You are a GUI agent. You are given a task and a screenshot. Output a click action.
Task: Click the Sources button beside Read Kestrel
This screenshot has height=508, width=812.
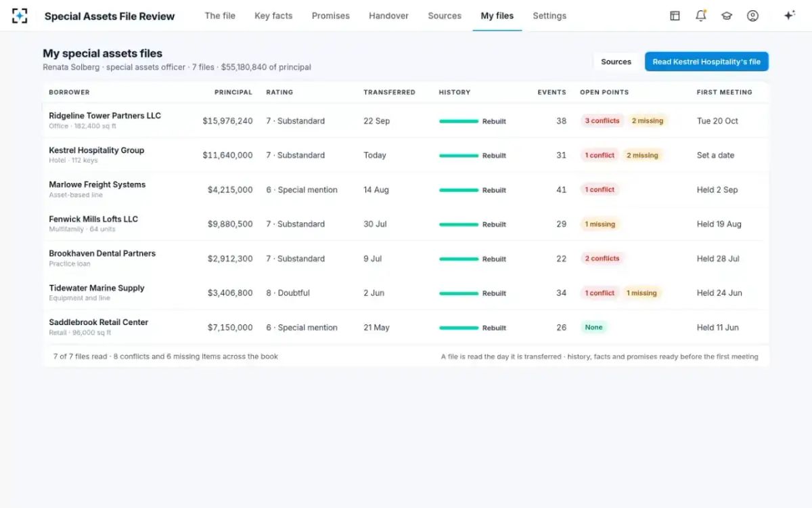coord(616,62)
